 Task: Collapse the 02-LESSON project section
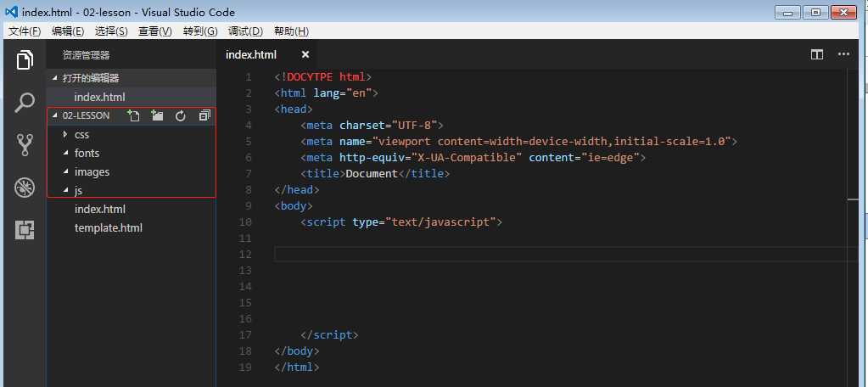(x=54, y=115)
